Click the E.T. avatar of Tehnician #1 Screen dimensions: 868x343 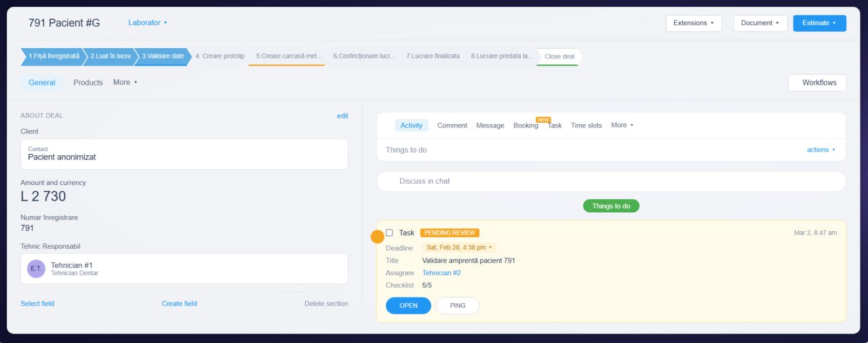coord(36,269)
